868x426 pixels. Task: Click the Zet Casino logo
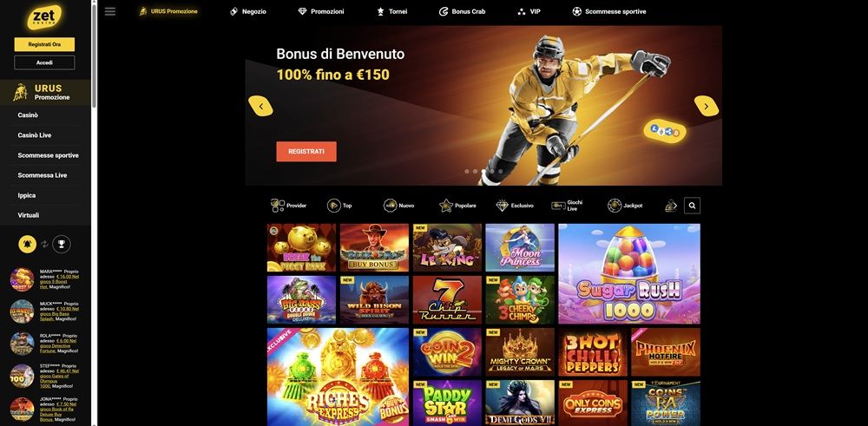pyautogui.click(x=44, y=17)
